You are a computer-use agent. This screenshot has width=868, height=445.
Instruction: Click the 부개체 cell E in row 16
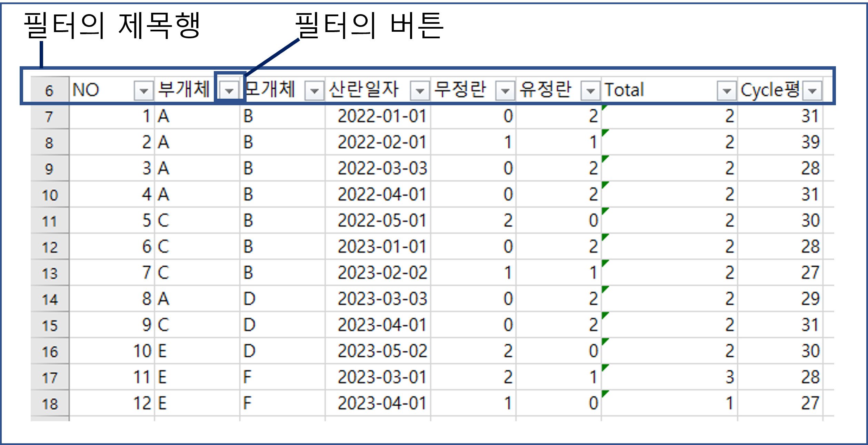[162, 351]
